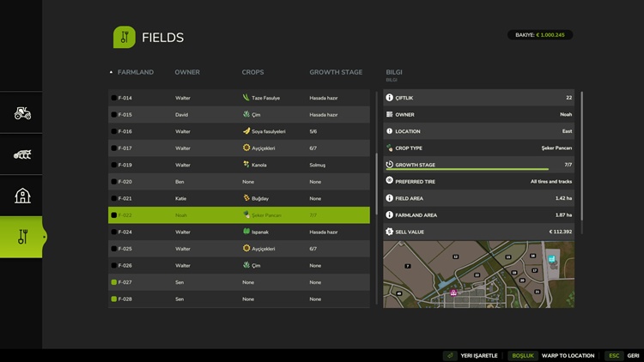
Task: Open the plow implements tab in sidebar
Action: 23,154
